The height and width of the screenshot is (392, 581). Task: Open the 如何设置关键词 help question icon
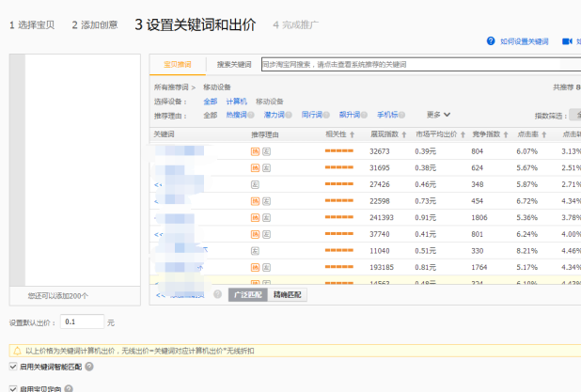tap(491, 41)
